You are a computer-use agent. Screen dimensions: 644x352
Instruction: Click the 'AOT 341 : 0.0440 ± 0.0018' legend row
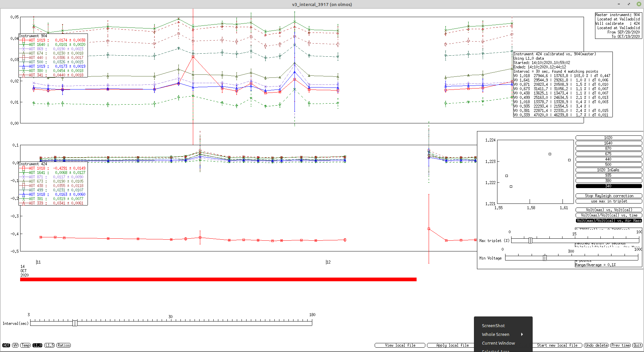point(53,75)
